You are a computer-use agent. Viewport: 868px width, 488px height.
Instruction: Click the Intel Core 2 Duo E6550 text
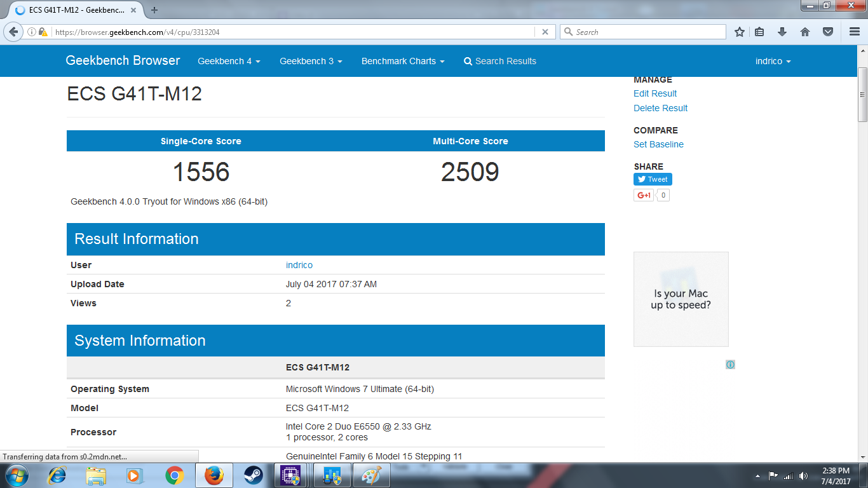(x=358, y=426)
